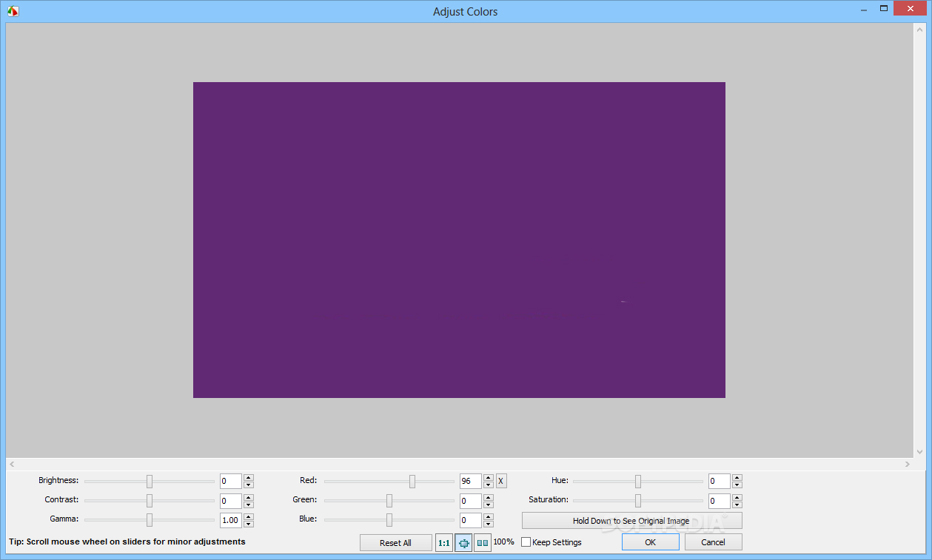Increase Brightness with its up spinner arrow
The width and height of the screenshot is (932, 560).
249,477
